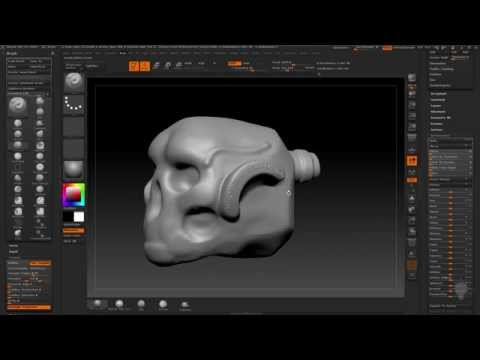The height and width of the screenshot is (360, 480).
Task: Collapse the Brush palette via its header icon
Action: point(52,53)
